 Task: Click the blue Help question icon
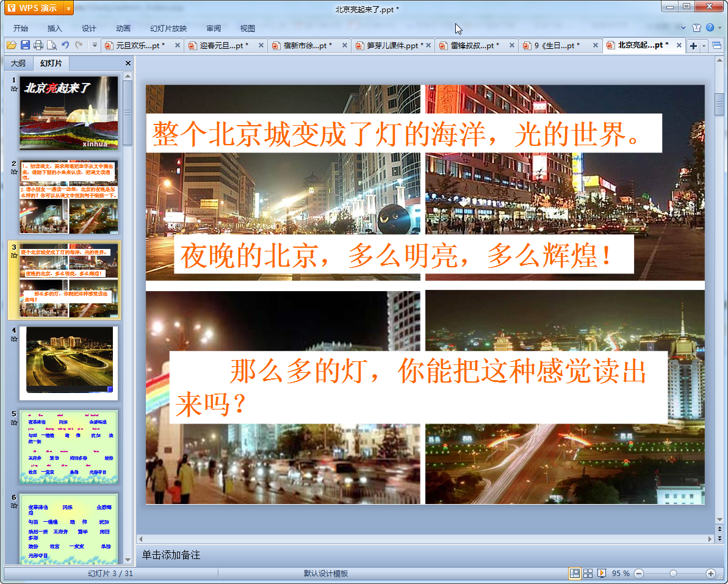[x=710, y=28]
